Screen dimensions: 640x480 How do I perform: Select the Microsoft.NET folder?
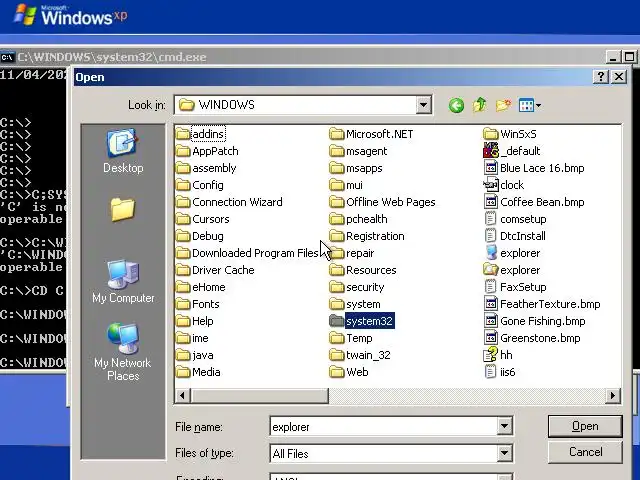pos(371,134)
